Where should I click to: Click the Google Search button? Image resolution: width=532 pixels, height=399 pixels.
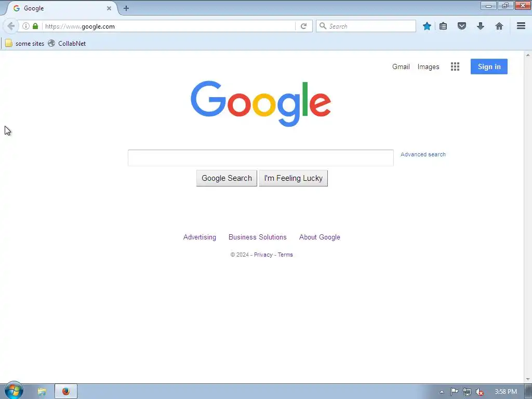pyautogui.click(x=227, y=178)
